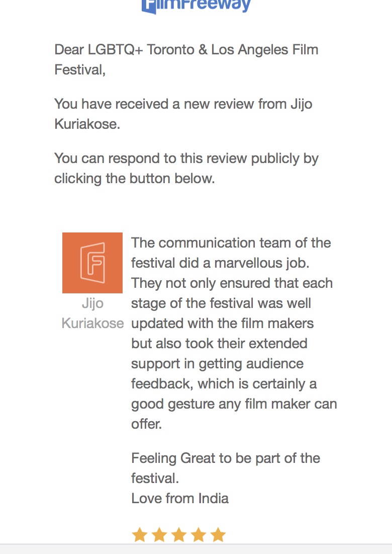Image resolution: width=392 pixels, height=554 pixels.
Task: Select the reviewer name beneath the avatar
Action: pos(92,313)
